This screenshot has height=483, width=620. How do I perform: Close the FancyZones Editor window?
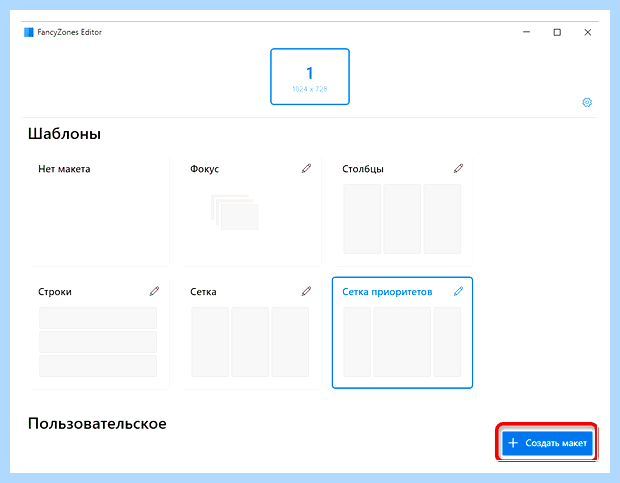click(x=588, y=32)
